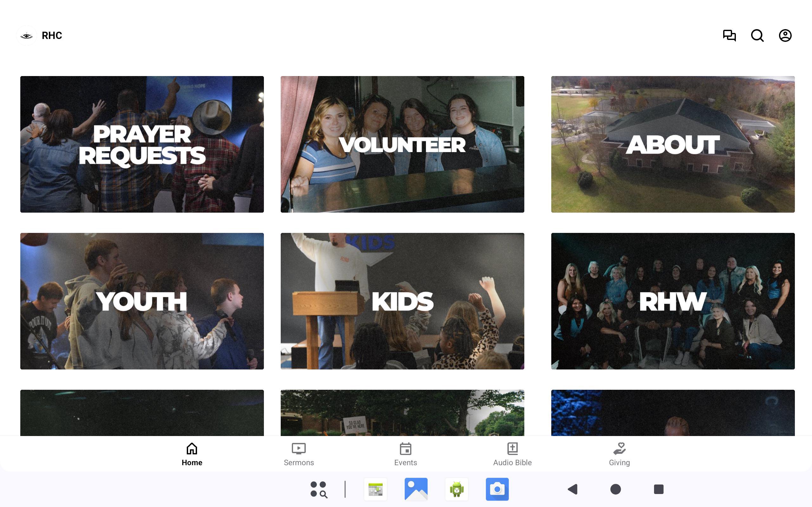Switch to the Sermons tab
This screenshot has width=812, height=507.
point(298,454)
